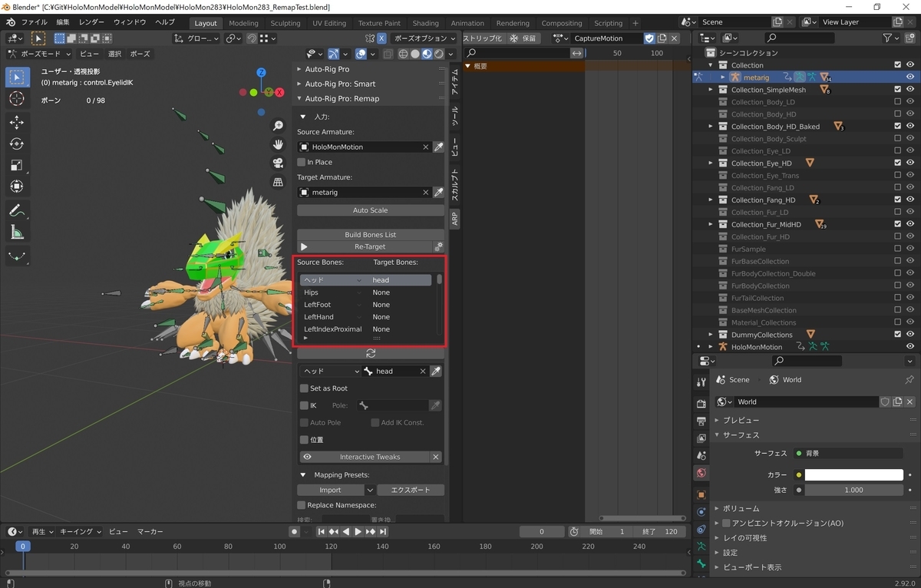Enable the In Place checkbox
Viewport: 921px width, 588px height.
point(302,163)
